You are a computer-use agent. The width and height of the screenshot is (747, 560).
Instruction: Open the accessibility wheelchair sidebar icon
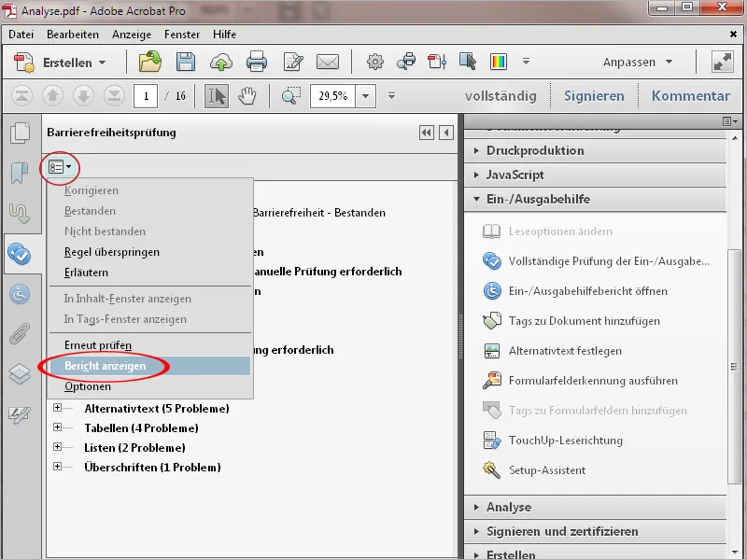[20, 294]
